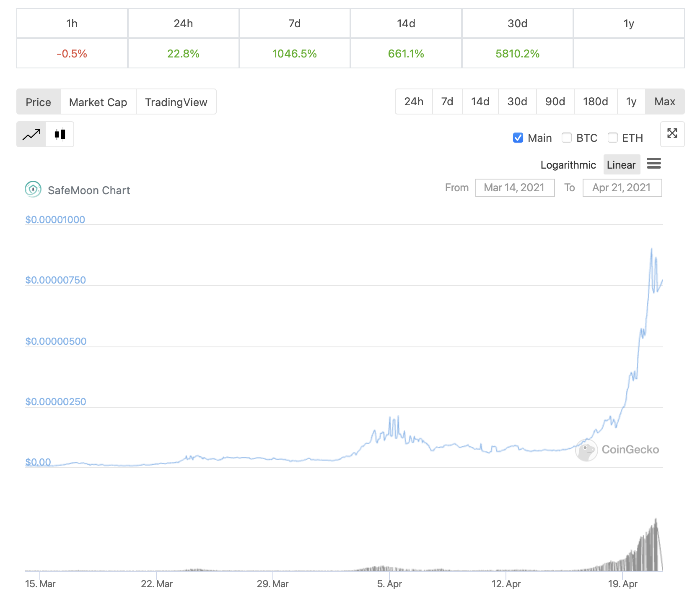Open the TradingView tab
Viewport: 700px width, 604px height.
pos(176,102)
